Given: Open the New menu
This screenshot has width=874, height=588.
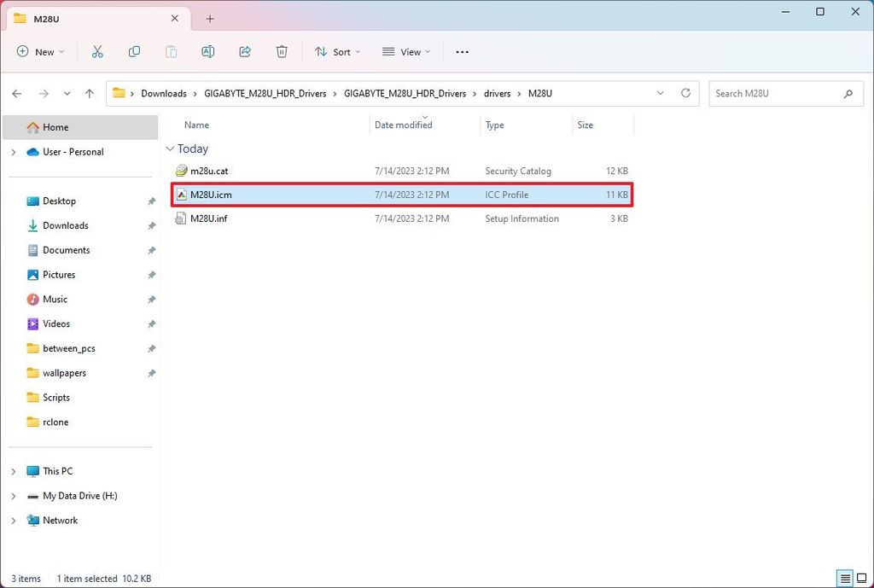Looking at the screenshot, I should (39, 52).
